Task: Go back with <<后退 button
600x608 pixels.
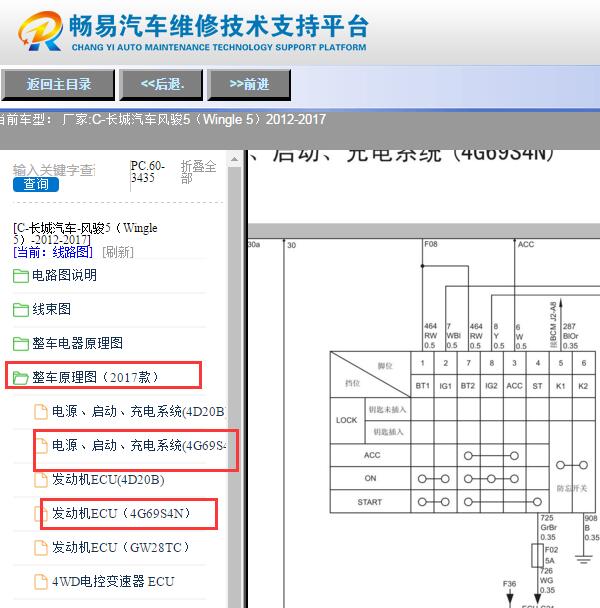Action: click(x=161, y=85)
